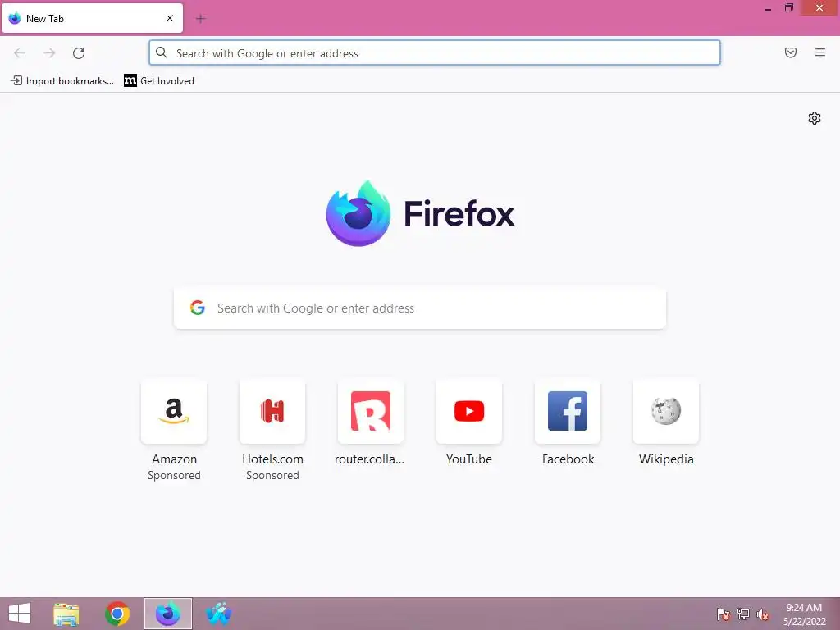The height and width of the screenshot is (630, 840).
Task: Open a new tab with plus button
Action: click(200, 19)
